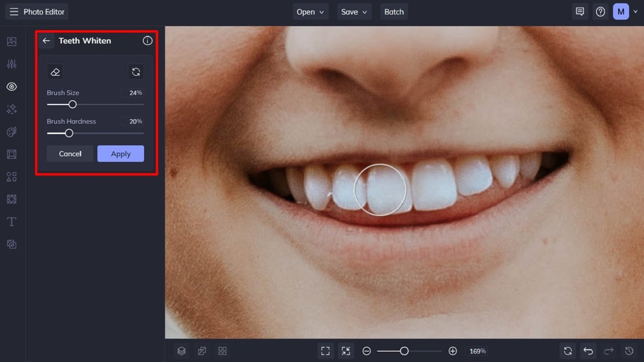Edit the Brush Hardness 20% value field

click(x=133, y=122)
